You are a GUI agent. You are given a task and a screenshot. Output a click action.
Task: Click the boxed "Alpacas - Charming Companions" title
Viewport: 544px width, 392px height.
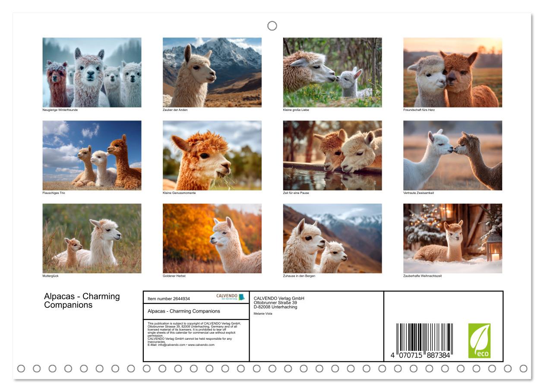(184, 311)
